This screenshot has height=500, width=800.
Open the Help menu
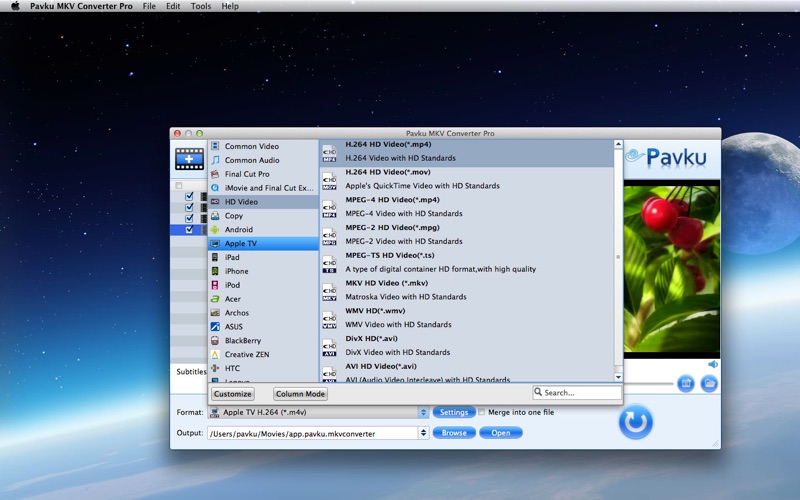[x=230, y=6]
